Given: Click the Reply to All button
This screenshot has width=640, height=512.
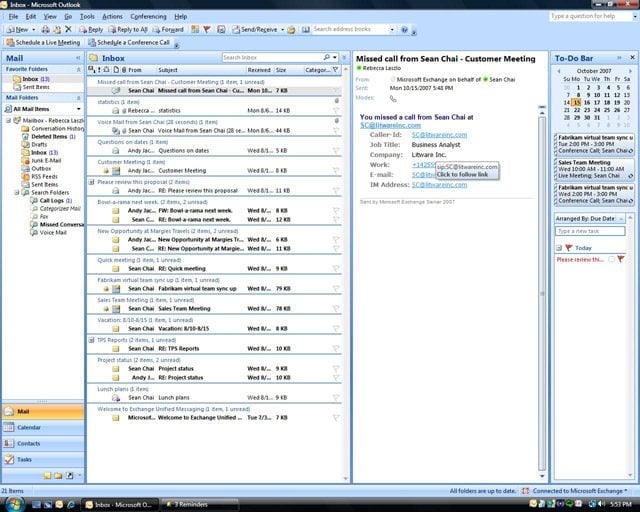Looking at the screenshot, I should 128,29.
